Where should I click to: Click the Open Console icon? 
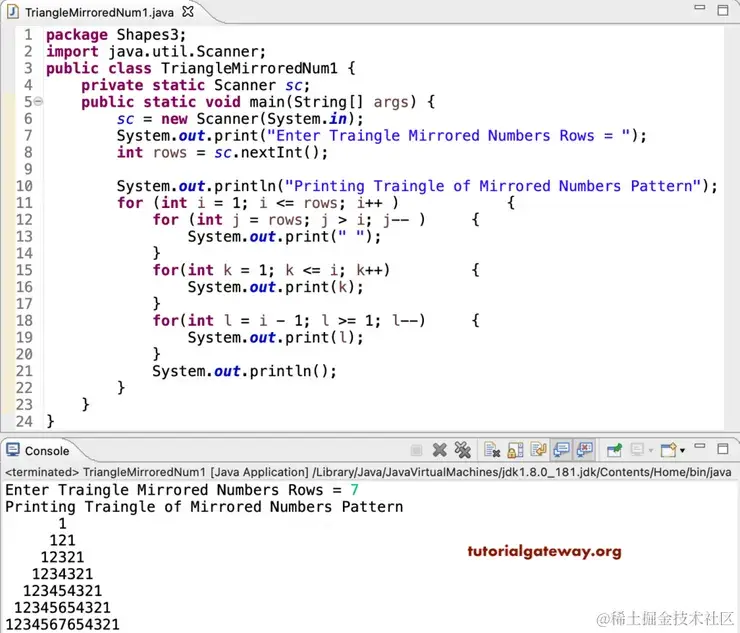point(669,450)
